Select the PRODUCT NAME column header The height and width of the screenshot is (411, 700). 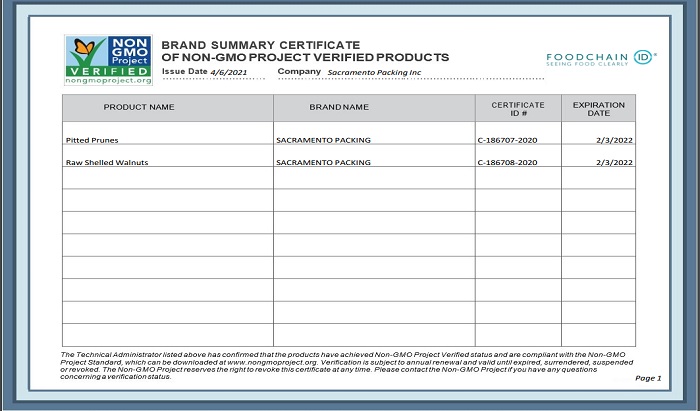tap(139, 106)
